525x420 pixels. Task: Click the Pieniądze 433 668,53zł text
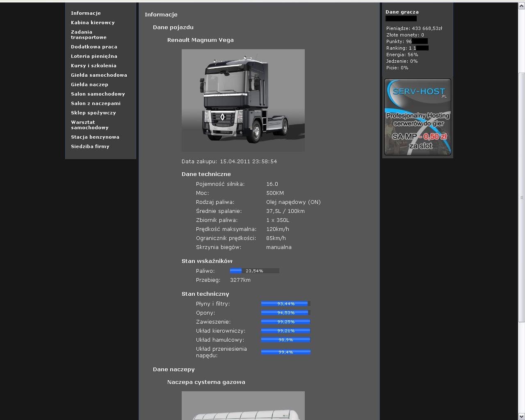pyautogui.click(x=414, y=28)
